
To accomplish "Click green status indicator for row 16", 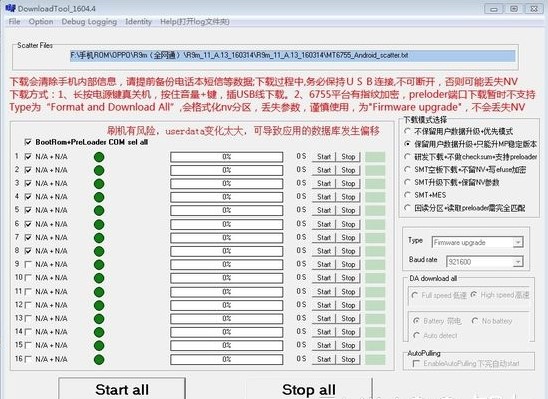I will (x=99, y=360).
